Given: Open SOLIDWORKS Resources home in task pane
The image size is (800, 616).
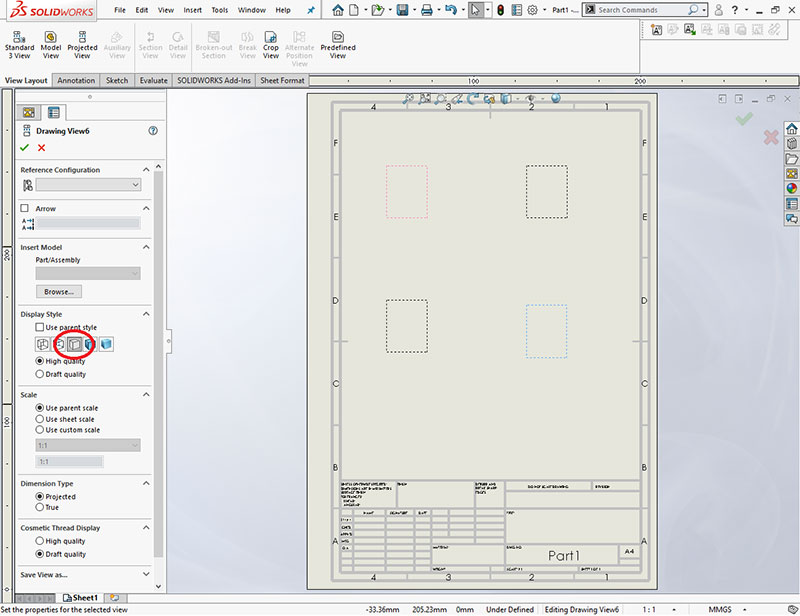Looking at the screenshot, I should tap(791, 129).
